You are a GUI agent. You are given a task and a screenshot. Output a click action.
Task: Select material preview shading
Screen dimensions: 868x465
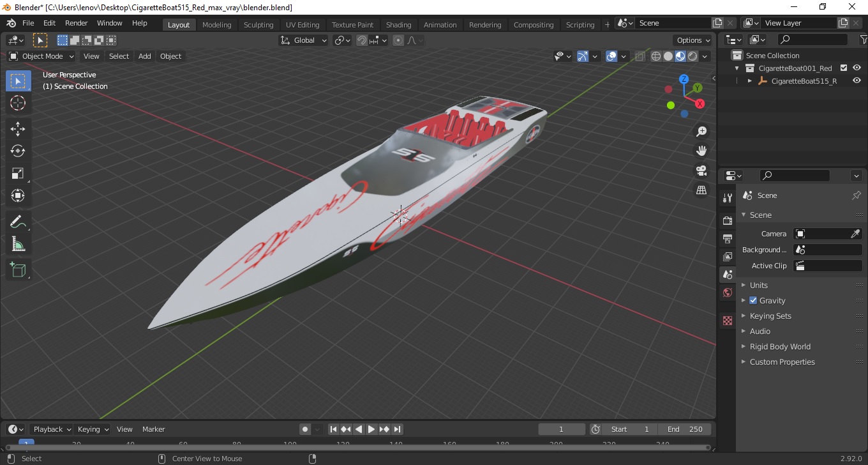680,56
